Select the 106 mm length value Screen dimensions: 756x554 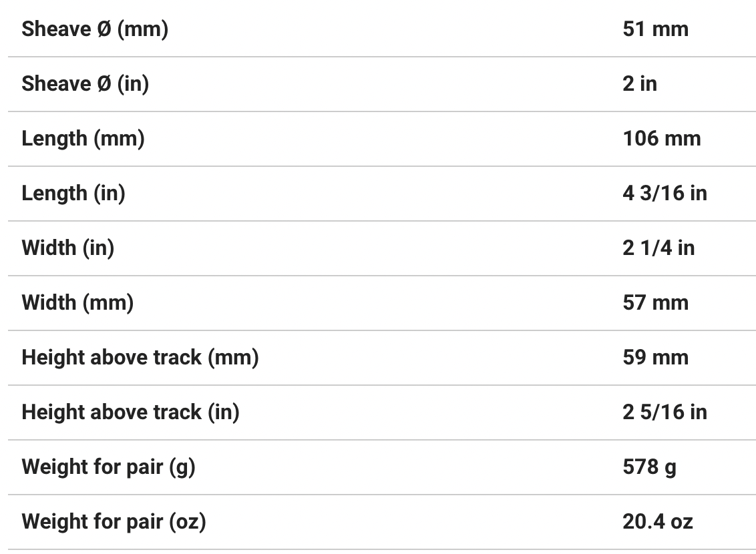coord(662,139)
